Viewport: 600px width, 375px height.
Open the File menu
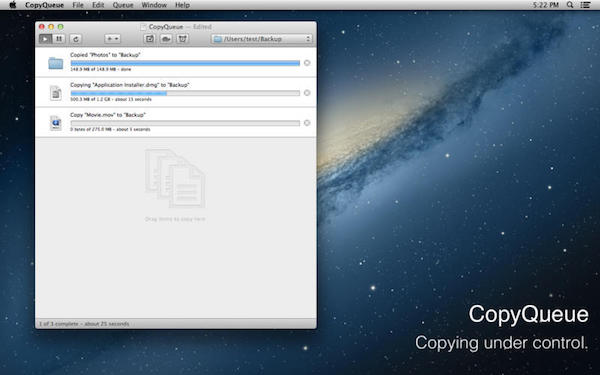[x=78, y=5]
